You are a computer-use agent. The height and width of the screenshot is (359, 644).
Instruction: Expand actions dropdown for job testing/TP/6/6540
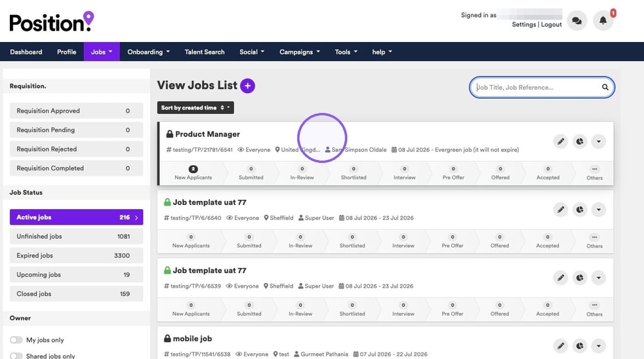(598, 210)
